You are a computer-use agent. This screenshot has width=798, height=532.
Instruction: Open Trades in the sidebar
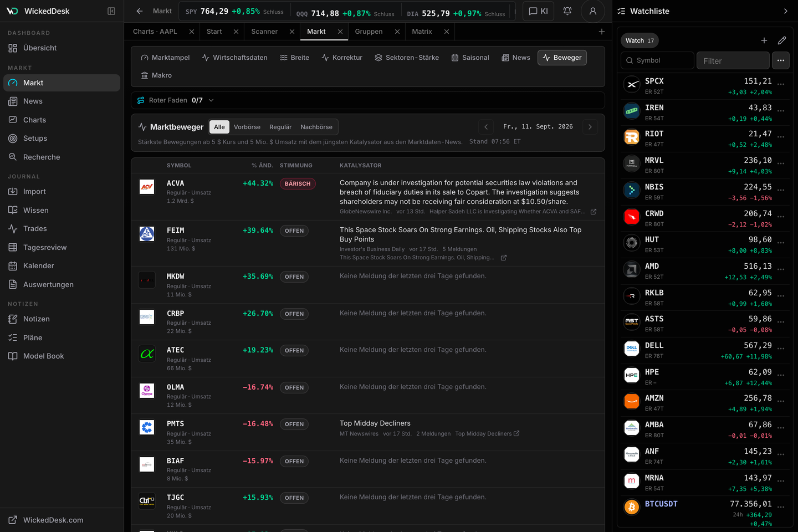pos(62,229)
